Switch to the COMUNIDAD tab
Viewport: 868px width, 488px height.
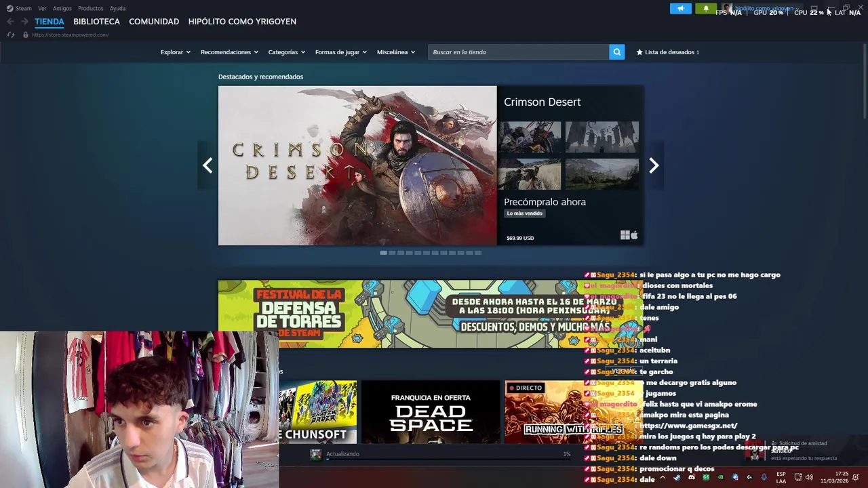coord(154,22)
